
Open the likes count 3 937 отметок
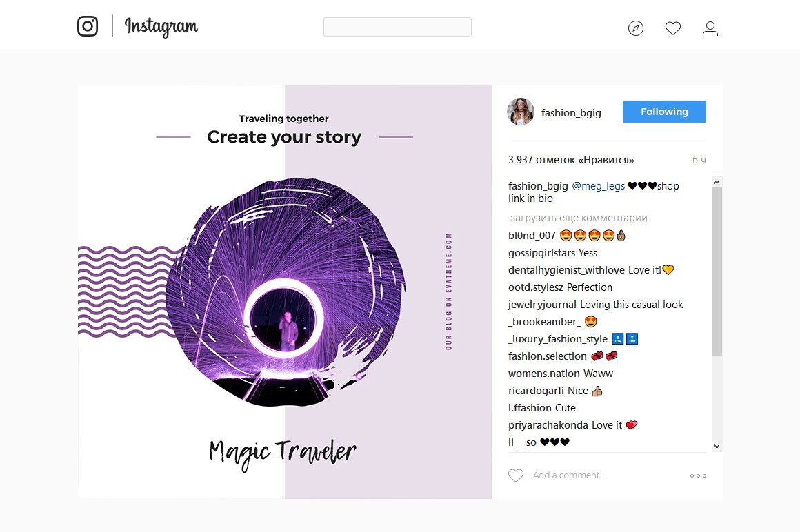pos(571,159)
